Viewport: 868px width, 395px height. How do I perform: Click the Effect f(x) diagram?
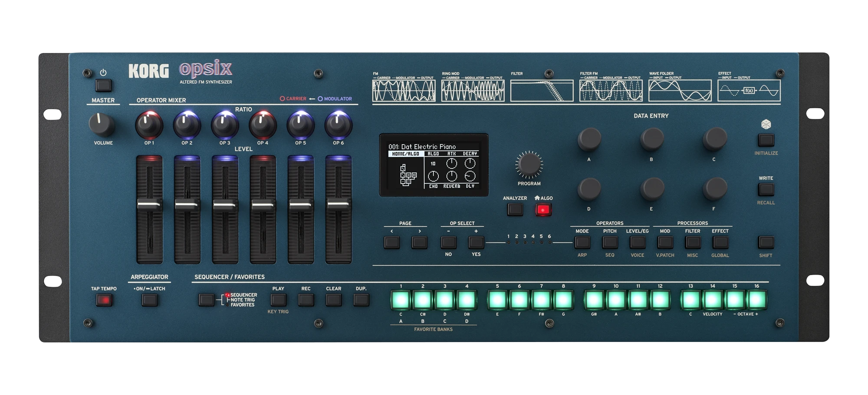coord(749,91)
